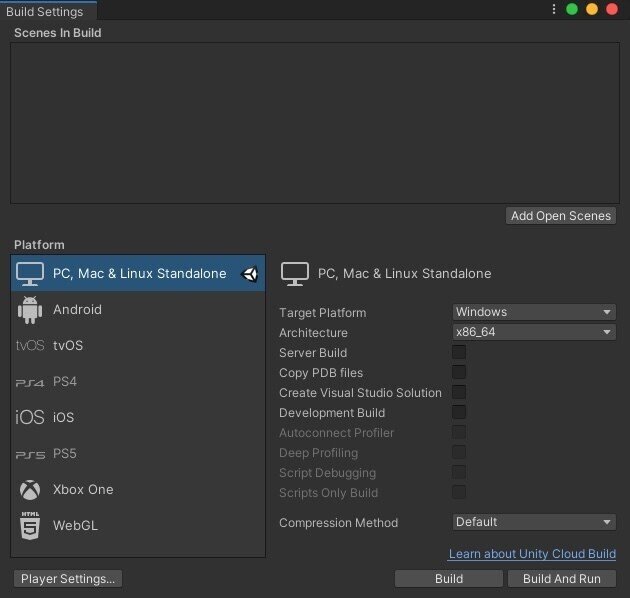Select the WebGL platform row
The height and width of the screenshot is (598, 630).
pyautogui.click(x=138, y=526)
